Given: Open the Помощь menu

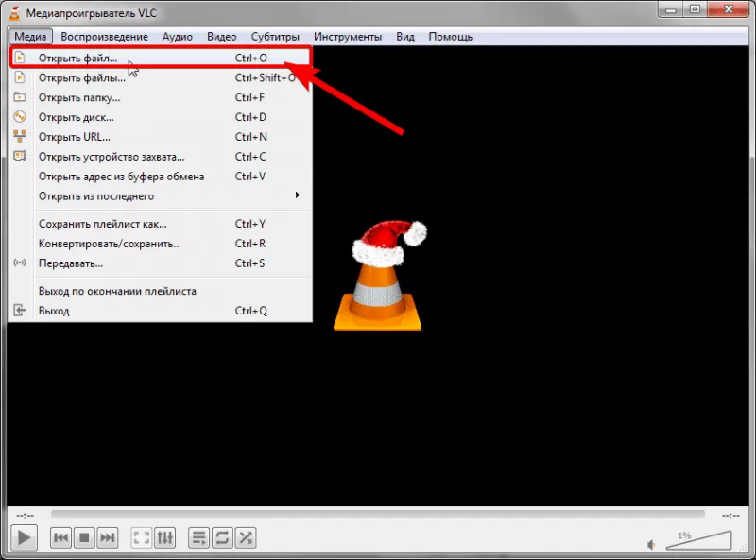Looking at the screenshot, I should (x=451, y=37).
